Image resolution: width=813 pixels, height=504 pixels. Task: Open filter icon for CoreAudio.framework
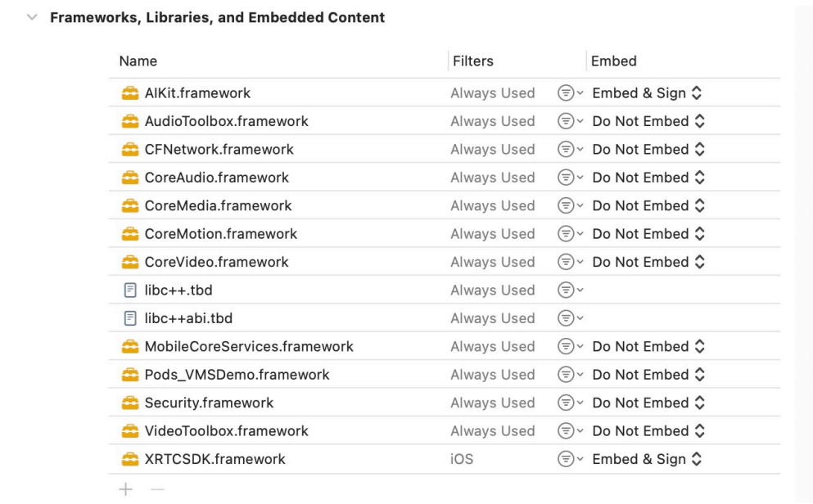point(570,178)
